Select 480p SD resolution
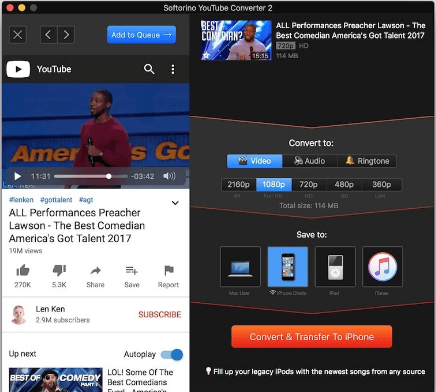The image size is (436, 392). coord(344,184)
